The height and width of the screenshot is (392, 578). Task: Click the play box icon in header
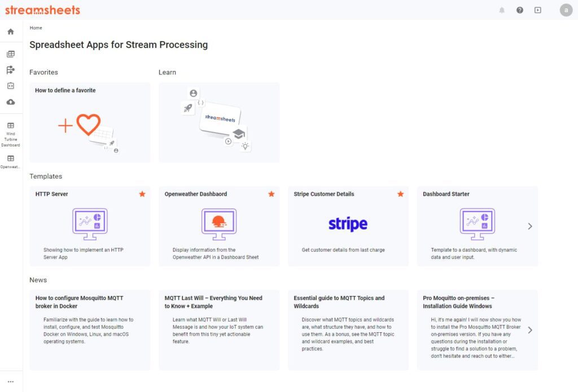click(537, 10)
